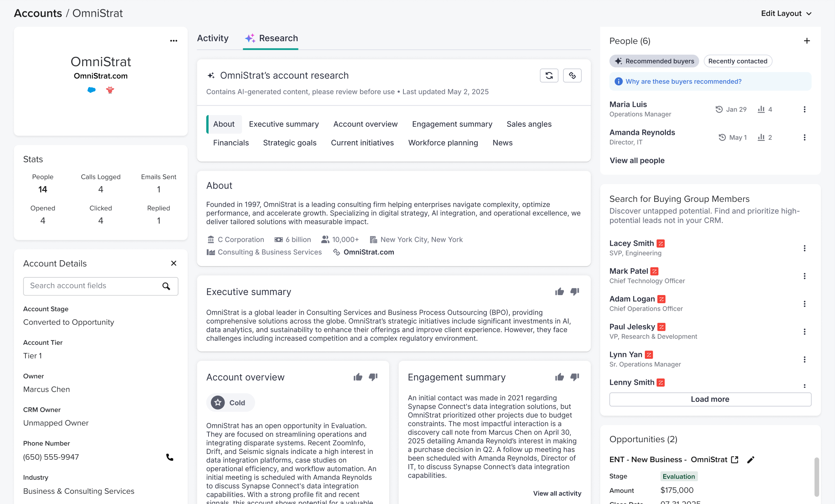Open OmniStrat.com link in About card
The height and width of the screenshot is (504, 835).
point(369,252)
